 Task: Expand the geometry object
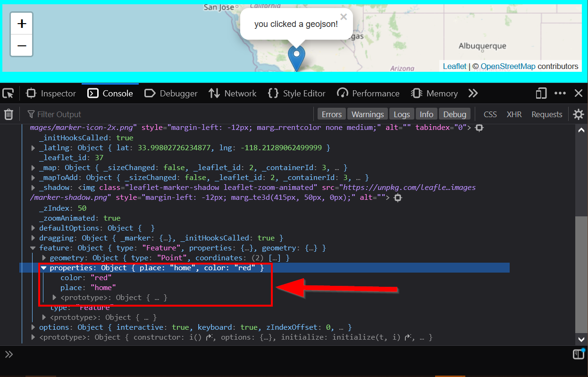pyautogui.click(x=44, y=258)
